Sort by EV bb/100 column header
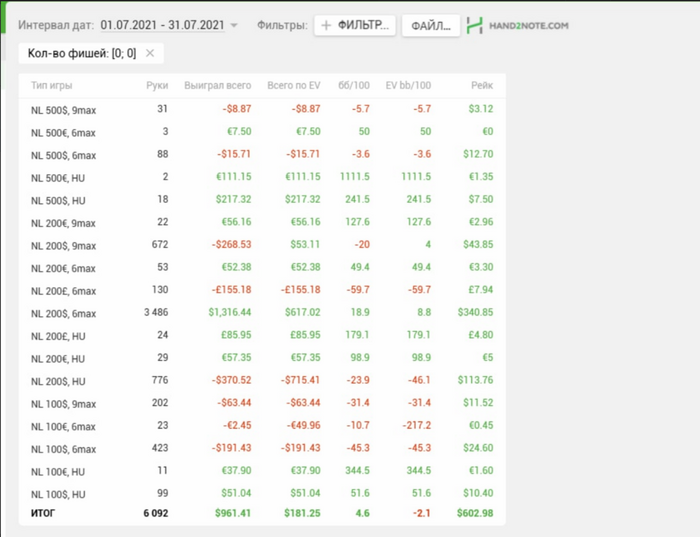700x537 pixels. point(408,85)
